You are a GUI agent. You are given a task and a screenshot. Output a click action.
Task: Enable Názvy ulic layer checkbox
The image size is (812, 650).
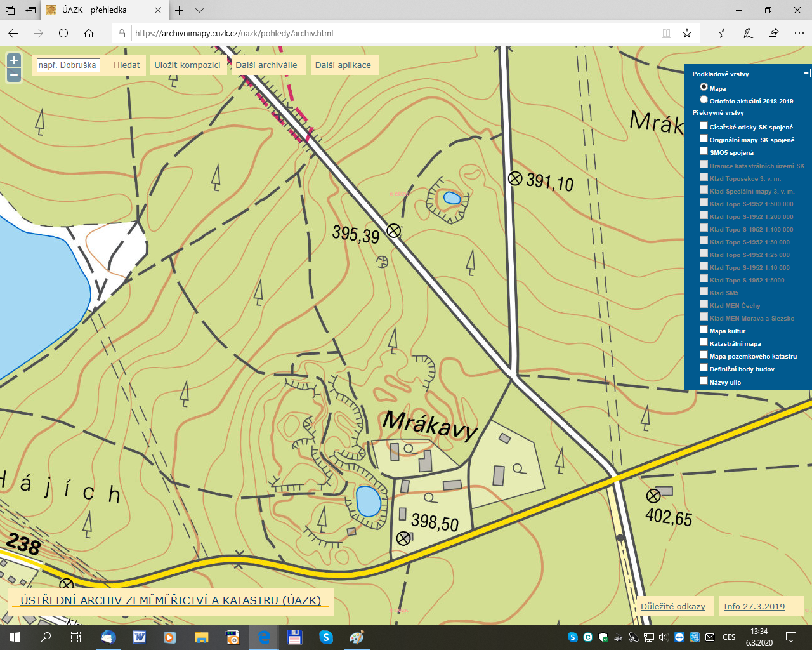(704, 381)
